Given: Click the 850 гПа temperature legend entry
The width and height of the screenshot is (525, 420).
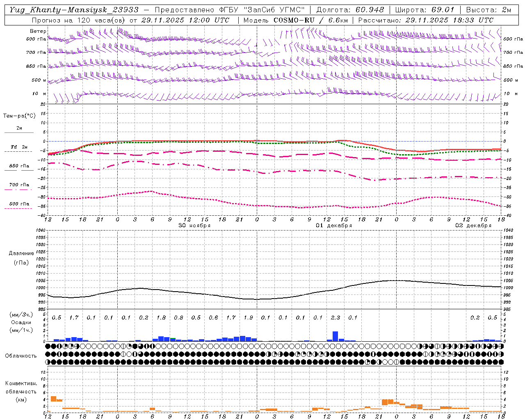Looking at the screenshot, I should pyautogui.click(x=19, y=166).
